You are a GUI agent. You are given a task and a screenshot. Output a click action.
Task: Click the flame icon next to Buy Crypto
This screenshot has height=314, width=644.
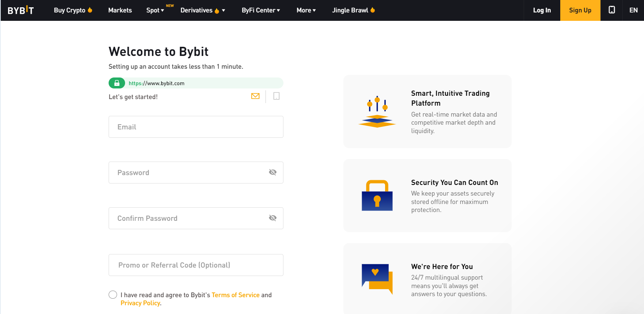(x=90, y=10)
